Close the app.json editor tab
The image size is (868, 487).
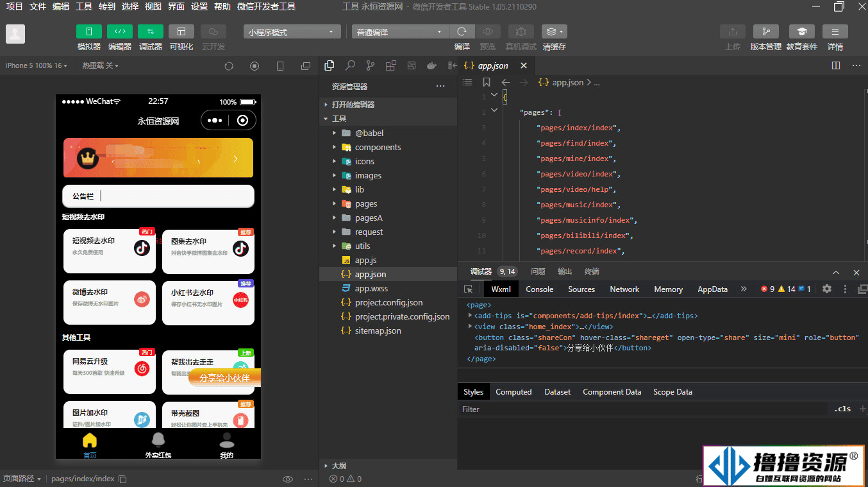tap(524, 65)
